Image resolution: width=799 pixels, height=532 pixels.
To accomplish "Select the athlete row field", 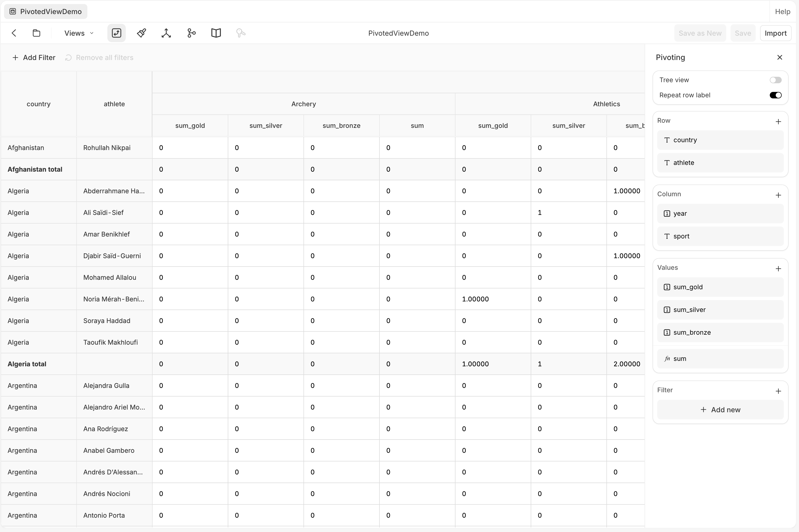I will click(720, 162).
